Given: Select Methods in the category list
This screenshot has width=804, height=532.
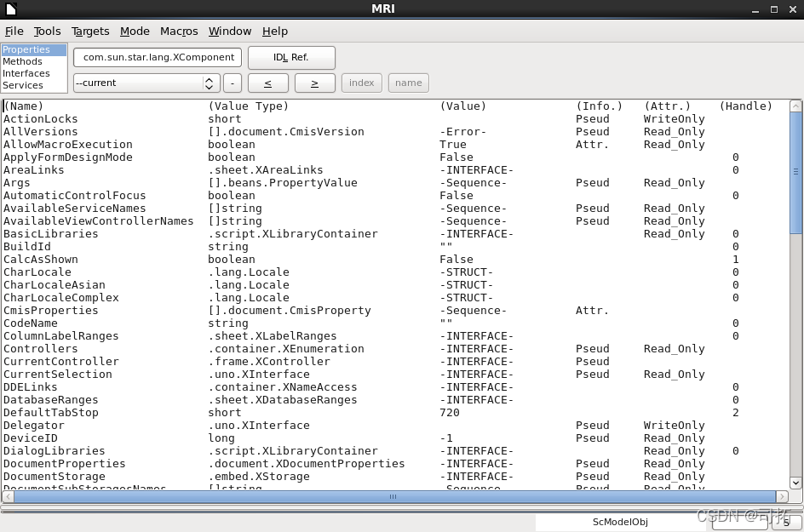Looking at the screenshot, I should (34, 61).
